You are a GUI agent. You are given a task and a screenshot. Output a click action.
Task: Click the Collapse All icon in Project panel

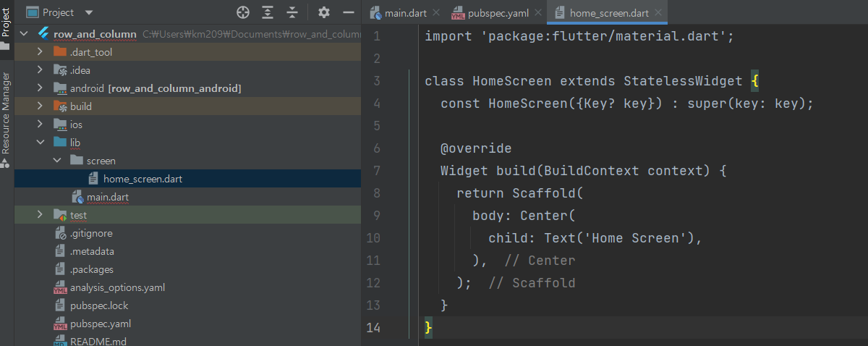[292, 12]
